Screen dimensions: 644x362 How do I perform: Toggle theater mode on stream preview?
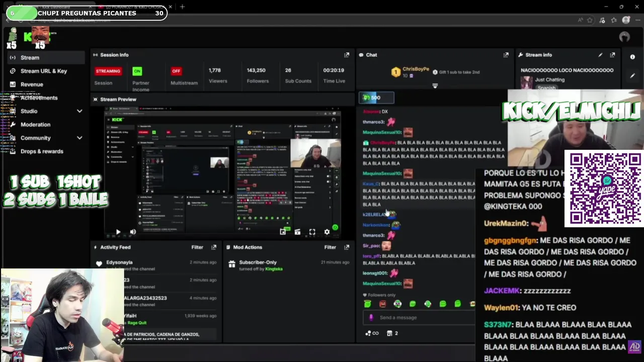pyautogui.click(x=297, y=232)
